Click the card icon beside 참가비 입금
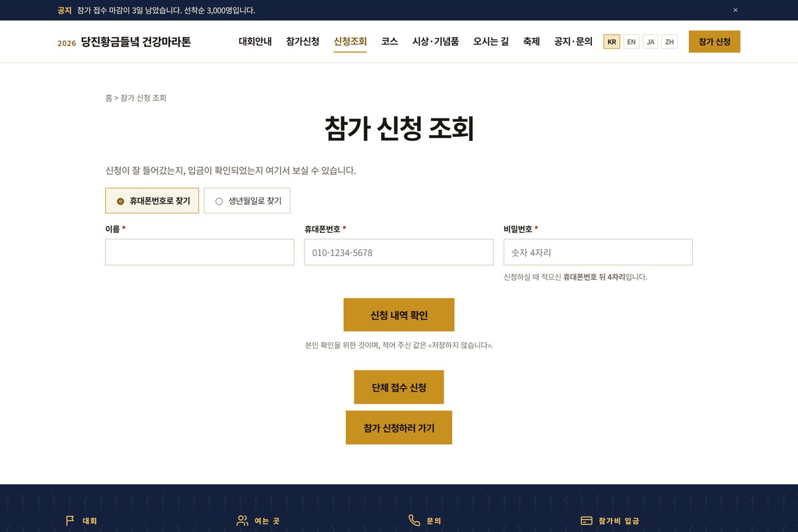The height and width of the screenshot is (532, 798). (587, 521)
